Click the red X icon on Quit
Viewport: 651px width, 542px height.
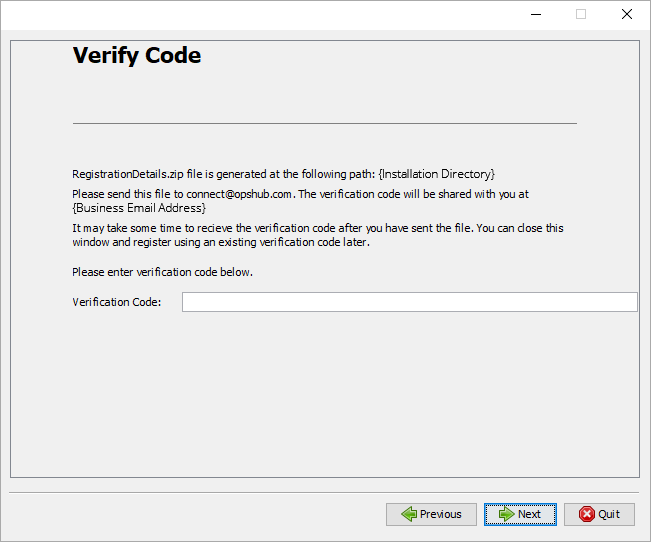pos(585,514)
